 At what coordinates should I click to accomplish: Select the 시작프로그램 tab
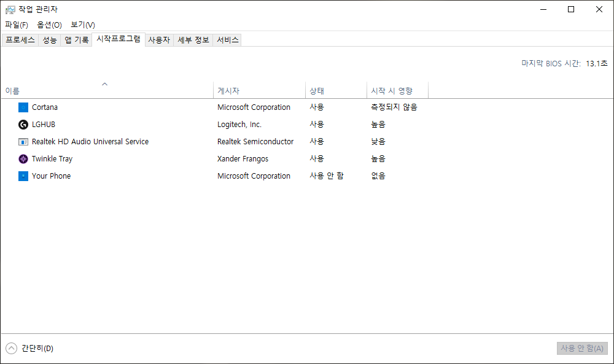(119, 39)
